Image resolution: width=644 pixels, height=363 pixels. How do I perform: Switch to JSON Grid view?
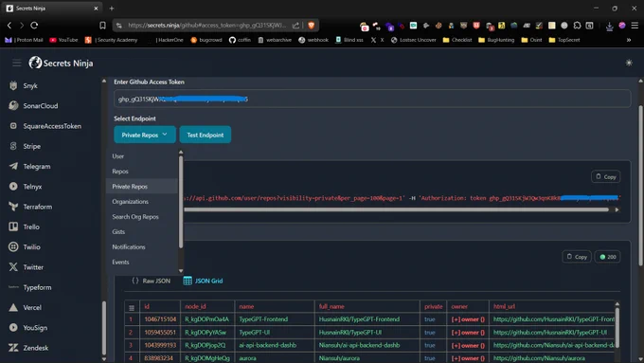pos(204,281)
